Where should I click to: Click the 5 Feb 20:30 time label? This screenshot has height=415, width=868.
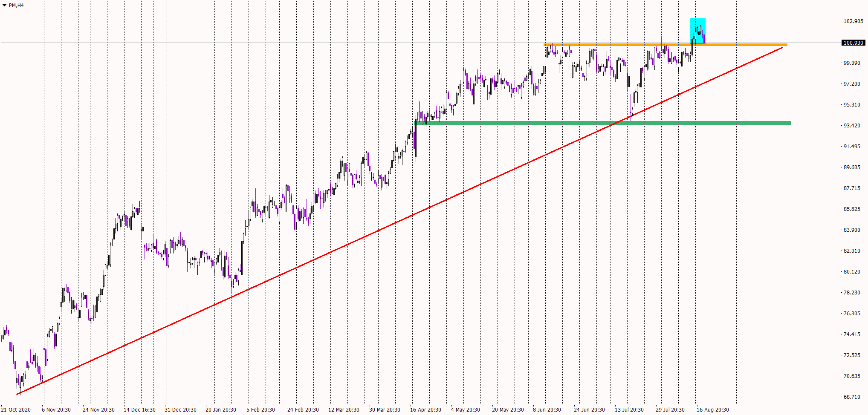click(x=260, y=410)
